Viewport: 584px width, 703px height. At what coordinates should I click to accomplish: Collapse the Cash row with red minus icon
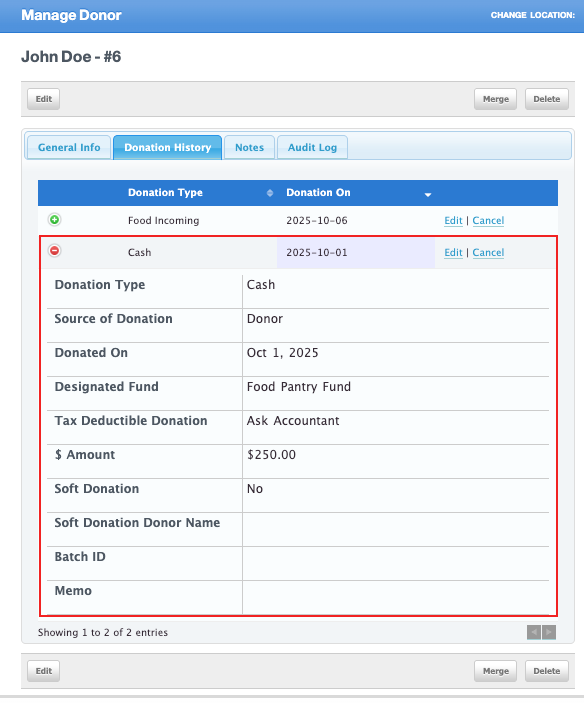tap(55, 251)
